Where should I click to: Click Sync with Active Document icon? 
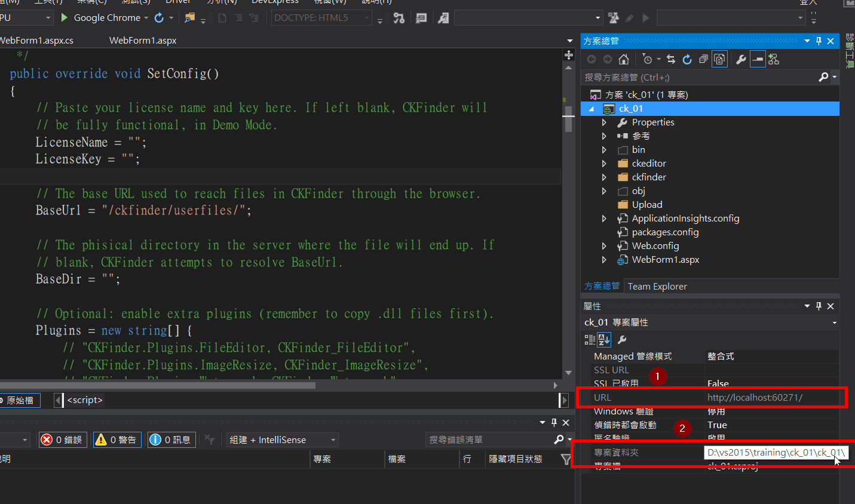click(x=671, y=59)
